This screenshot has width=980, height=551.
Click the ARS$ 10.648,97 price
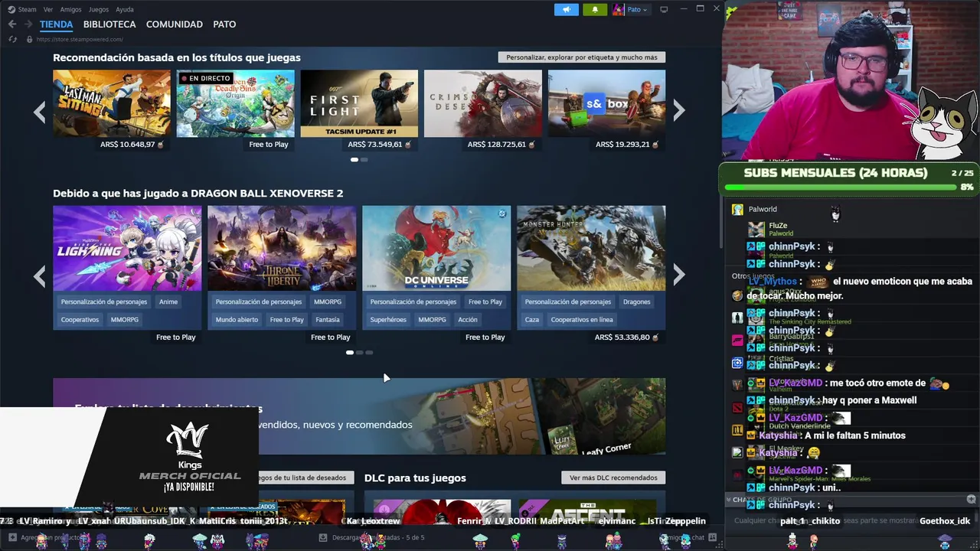pos(128,144)
